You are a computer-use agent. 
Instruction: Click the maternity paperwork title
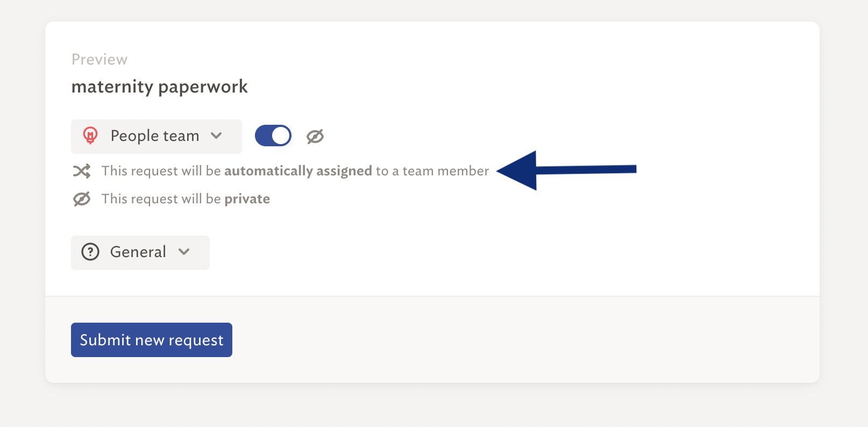(160, 87)
